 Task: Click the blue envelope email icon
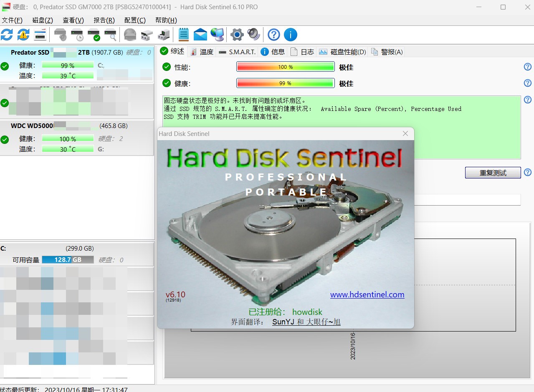pos(200,34)
